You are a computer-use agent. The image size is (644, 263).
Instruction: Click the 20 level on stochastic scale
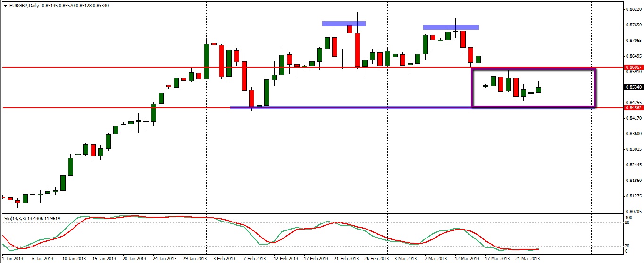(628, 246)
